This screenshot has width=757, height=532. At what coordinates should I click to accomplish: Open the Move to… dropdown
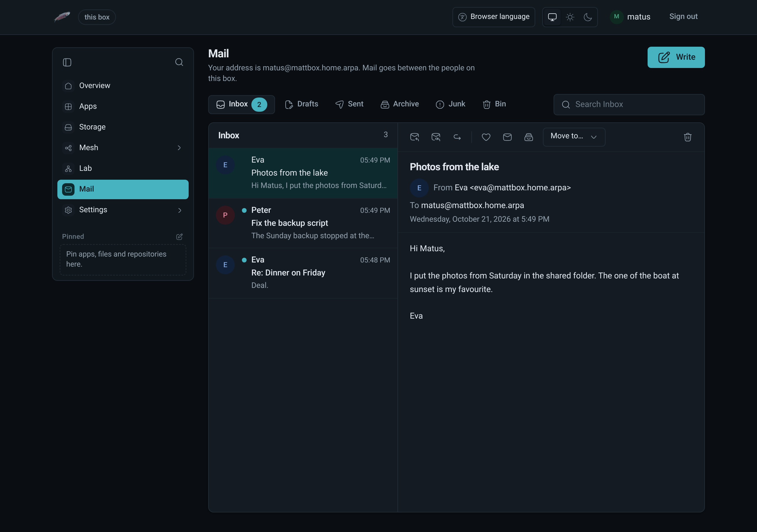[574, 137]
